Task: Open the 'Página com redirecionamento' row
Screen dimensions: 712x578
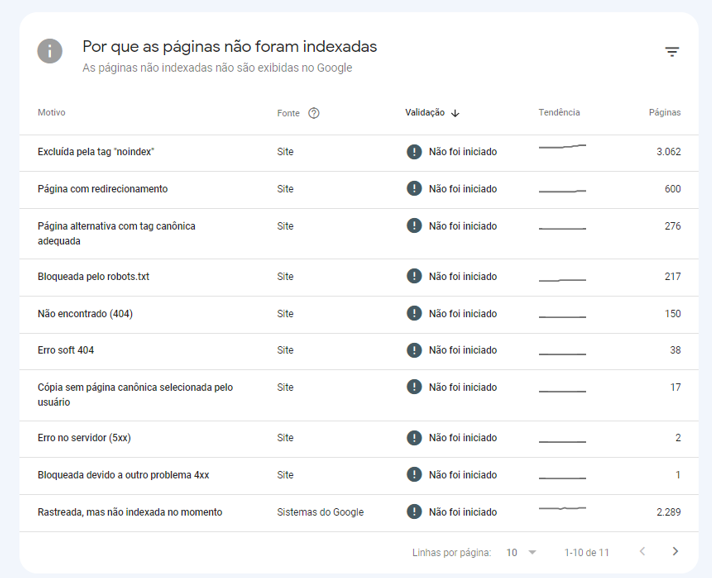Action: [x=103, y=189]
